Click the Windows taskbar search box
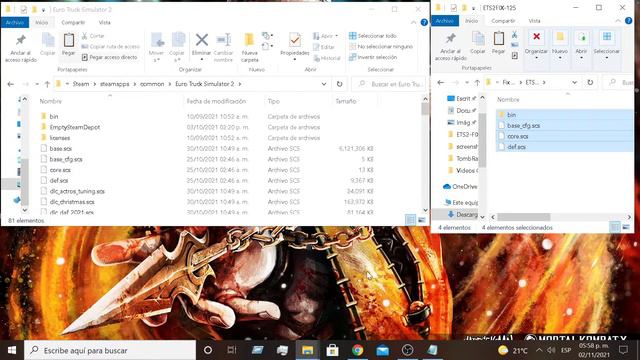The image size is (640, 360). click(x=110, y=350)
